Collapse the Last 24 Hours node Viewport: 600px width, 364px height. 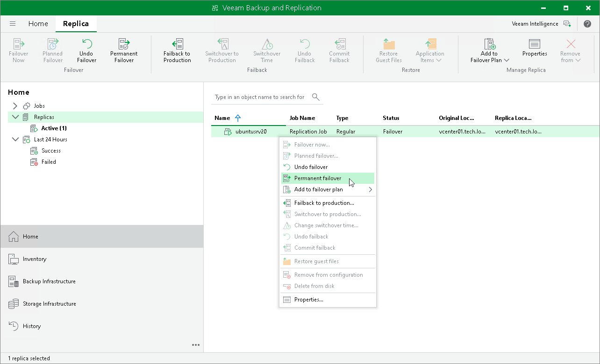15,140
